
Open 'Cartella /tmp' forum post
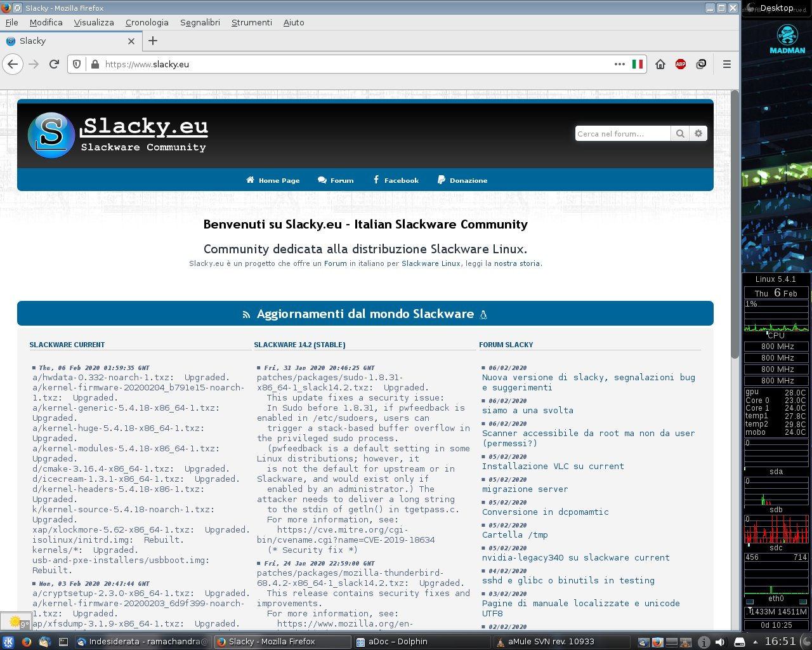click(514, 534)
